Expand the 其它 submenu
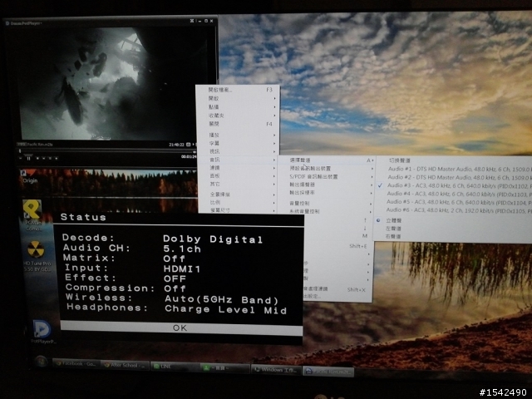532x399 pixels. click(239, 184)
